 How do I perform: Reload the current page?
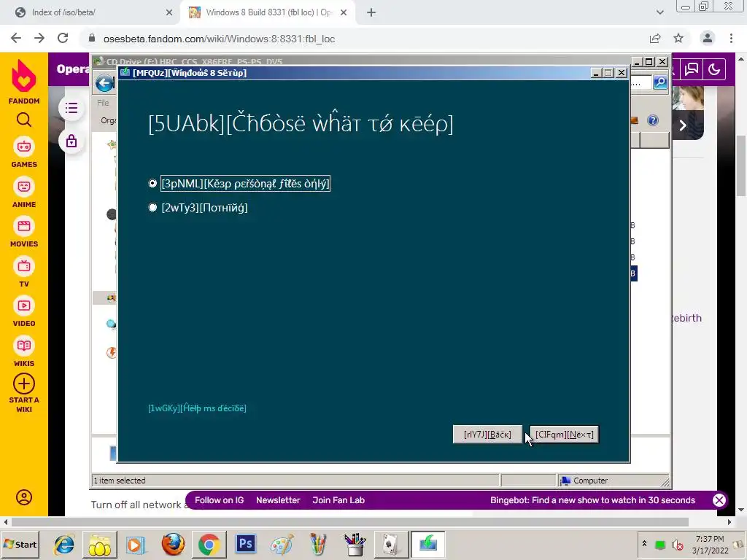click(x=63, y=39)
